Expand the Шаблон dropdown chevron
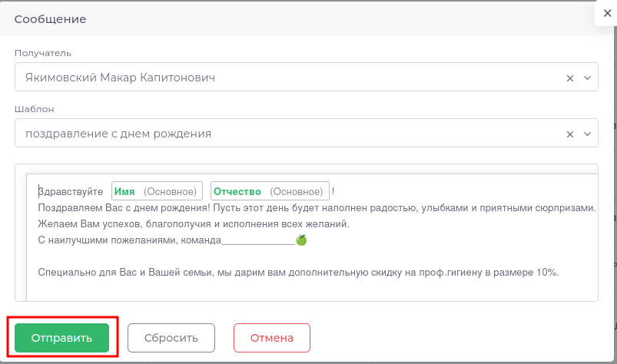Screen dimensions: 617x364 tap(588, 134)
